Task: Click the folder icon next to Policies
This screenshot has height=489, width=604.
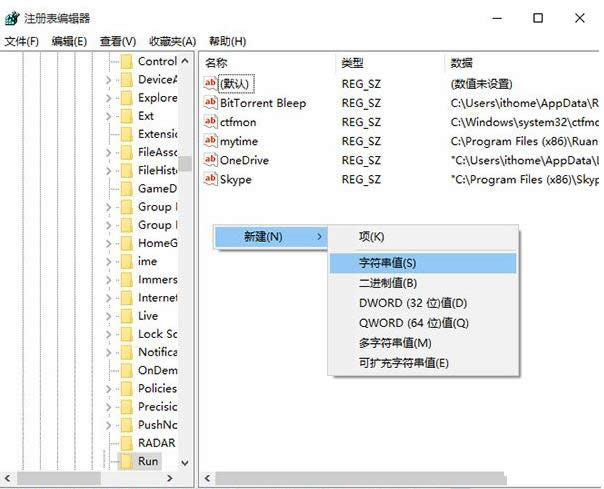Action: pyautogui.click(x=126, y=388)
